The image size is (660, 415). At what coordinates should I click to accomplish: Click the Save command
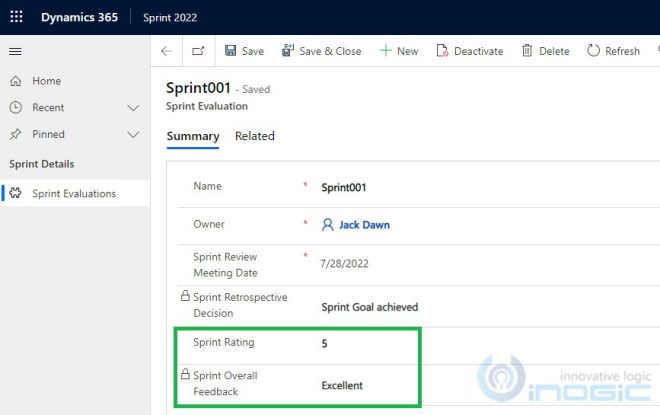(244, 51)
